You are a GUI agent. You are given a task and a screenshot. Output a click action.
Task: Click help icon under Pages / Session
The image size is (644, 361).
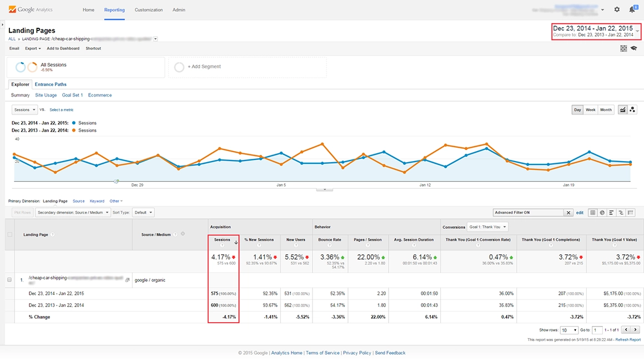[x=368, y=245]
